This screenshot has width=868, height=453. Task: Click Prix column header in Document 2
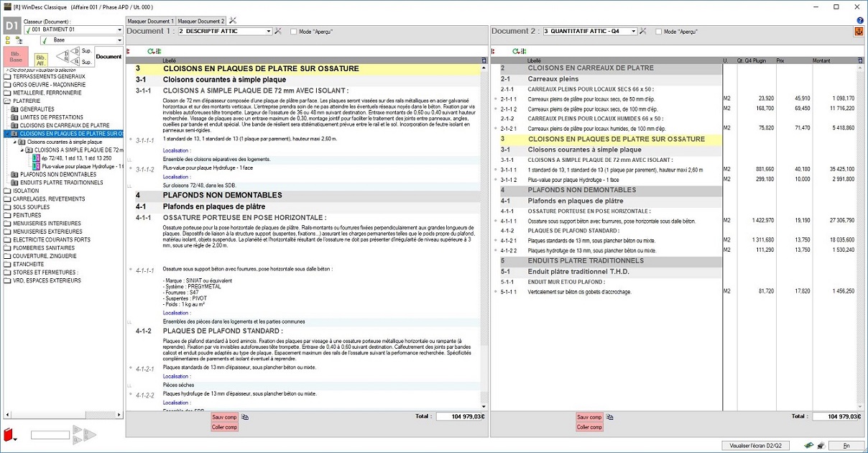click(x=780, y=60)
